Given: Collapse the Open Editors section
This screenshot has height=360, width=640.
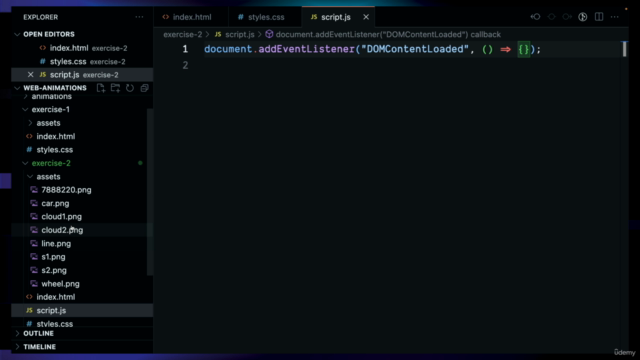Looking at the screenshot, I should tap(17, 34).
